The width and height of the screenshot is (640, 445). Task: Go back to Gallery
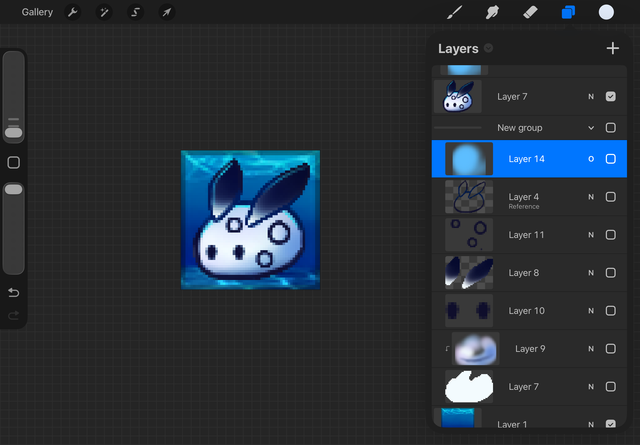(x=37, y=12)
